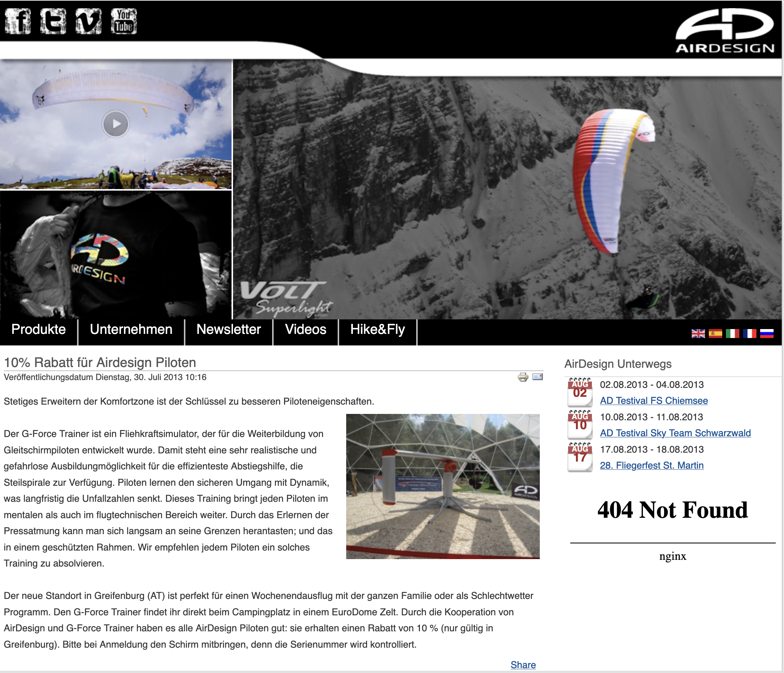The height and width of the screenshot is (673, 784).
Task: Open the Produkte menu
Action: point(39,329)
